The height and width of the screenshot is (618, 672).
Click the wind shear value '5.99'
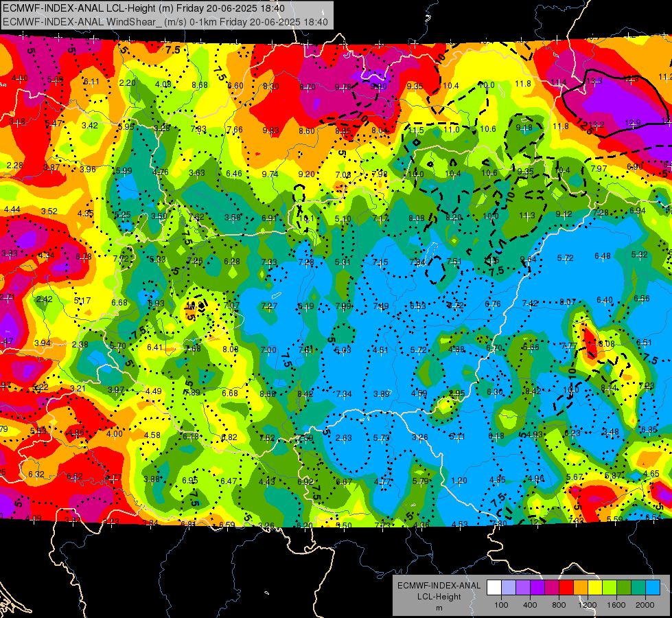click(124, 171)
